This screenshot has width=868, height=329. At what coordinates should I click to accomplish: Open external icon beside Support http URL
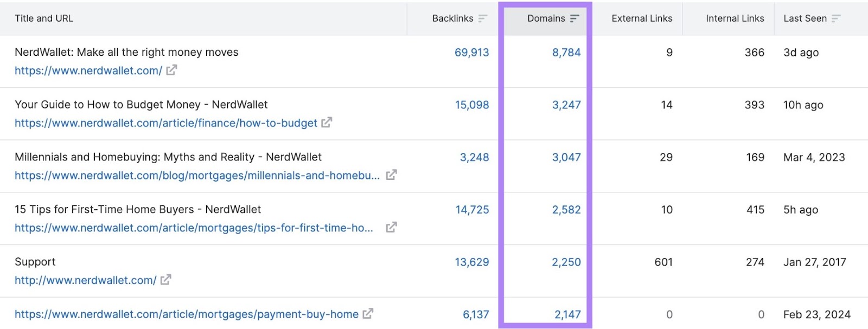click(x=166, y=280)
